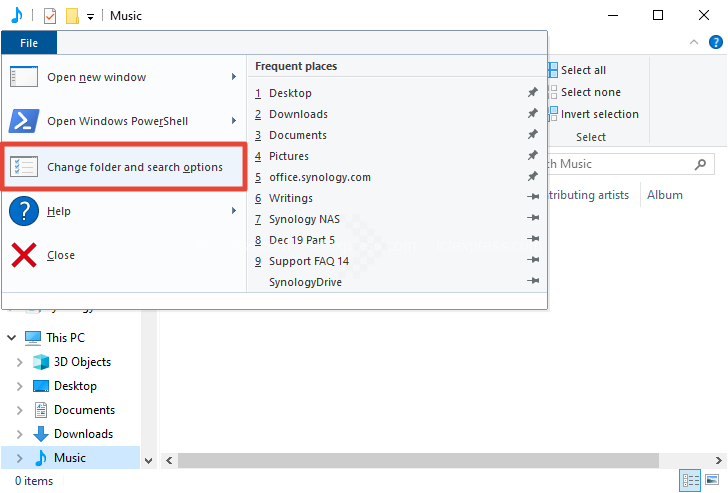Click the red X Close icon

[x=24, y=255]
